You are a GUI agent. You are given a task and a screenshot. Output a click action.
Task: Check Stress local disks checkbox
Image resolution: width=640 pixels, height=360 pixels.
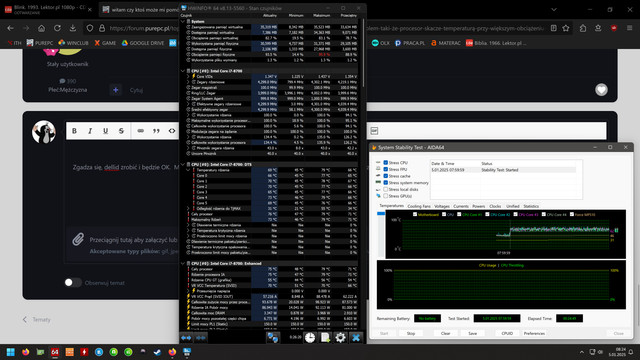coord(385,189)
